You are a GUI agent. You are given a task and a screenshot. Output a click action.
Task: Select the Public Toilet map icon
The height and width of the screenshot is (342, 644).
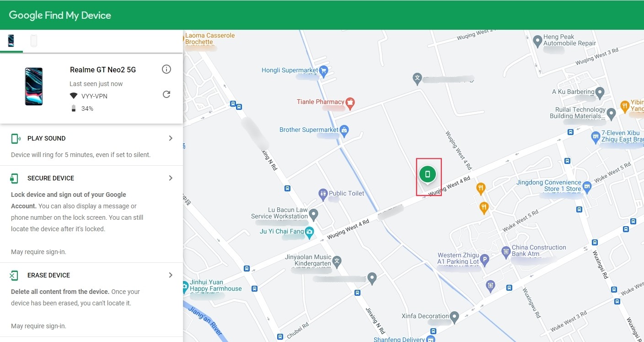pos(323,194)
